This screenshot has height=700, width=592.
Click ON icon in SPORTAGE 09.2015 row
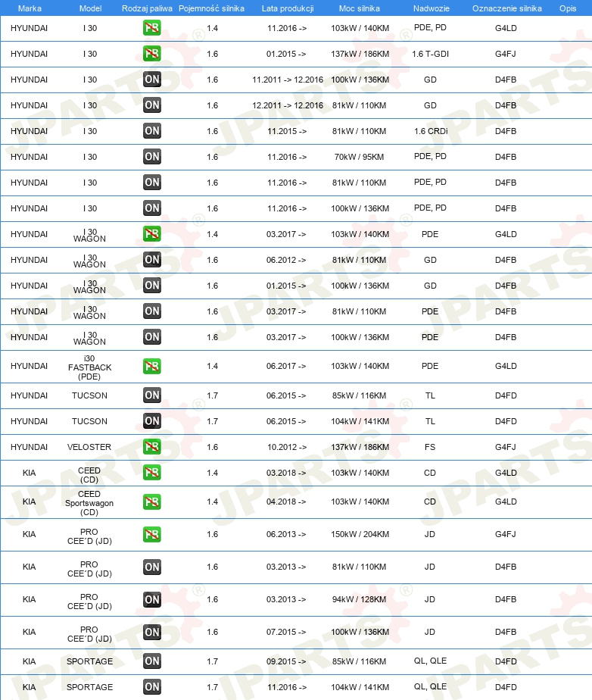tap(151, 661)
